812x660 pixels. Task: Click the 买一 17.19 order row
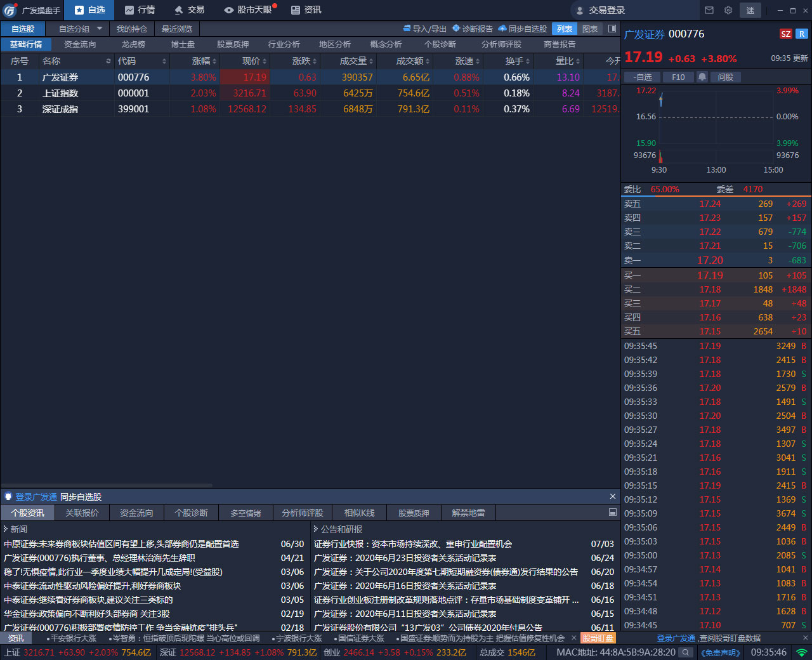coord(716,275)
